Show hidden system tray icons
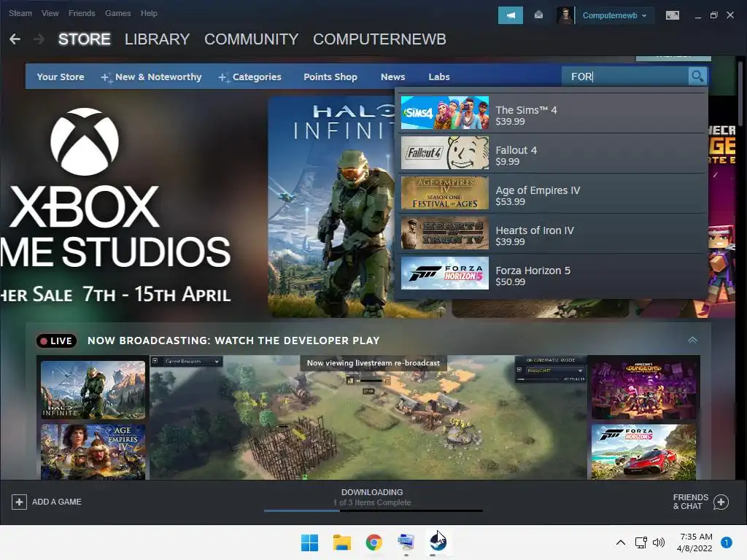This screenshot has height=560, width=747. tap(620, 542)
